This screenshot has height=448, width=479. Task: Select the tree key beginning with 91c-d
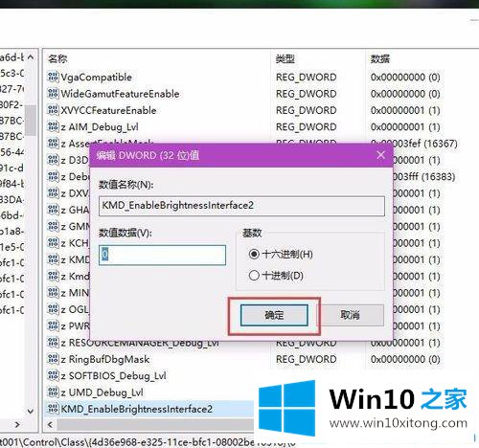[11, 168]
